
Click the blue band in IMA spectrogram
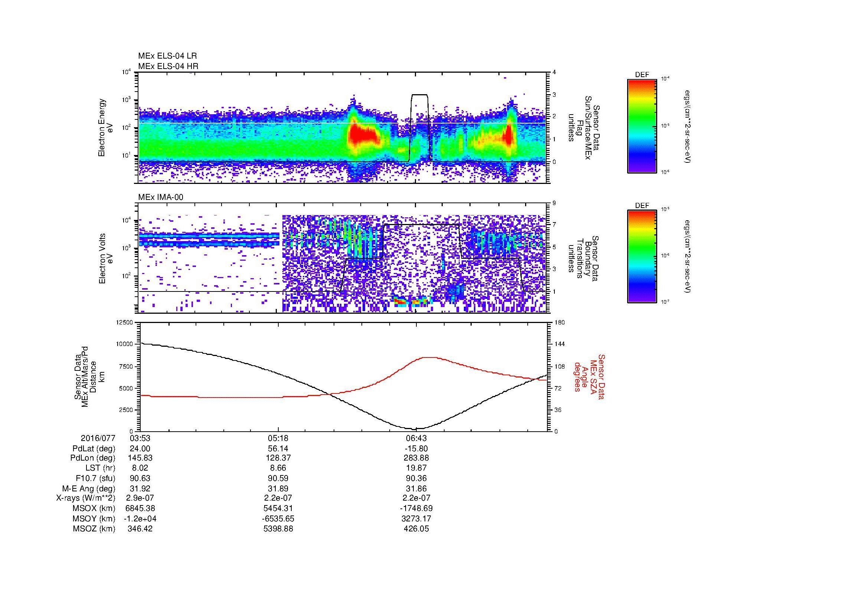tap(209, 240)
